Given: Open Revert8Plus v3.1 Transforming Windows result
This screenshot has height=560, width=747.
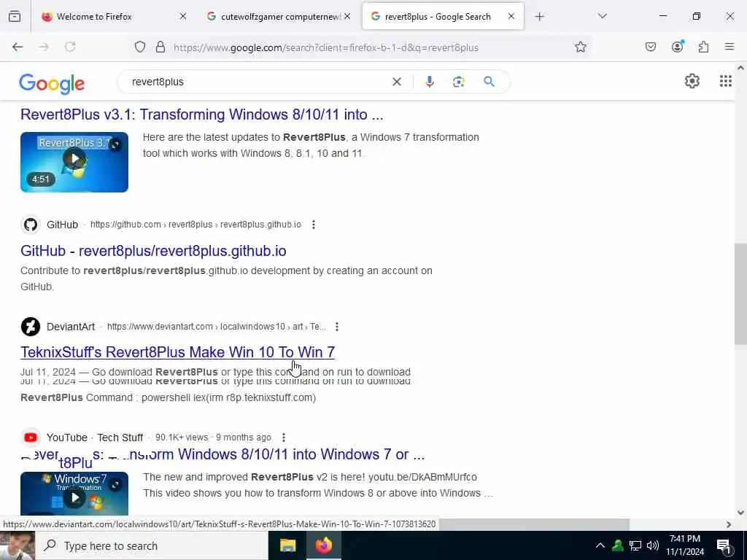Looking at the screenshot, I should click(x=201, y=114).
